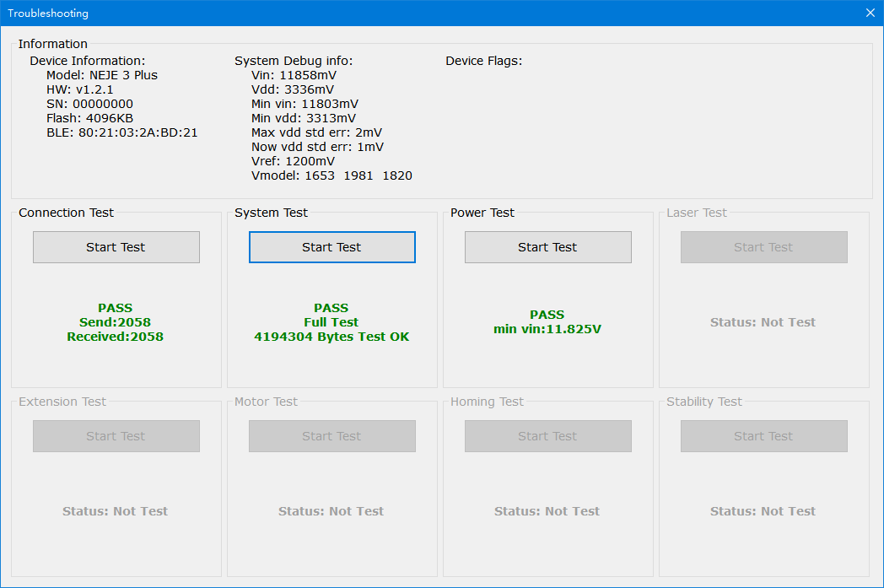Start the Connection Test
This screenshot has height=588, width=884.
click(x=116, y=247)
